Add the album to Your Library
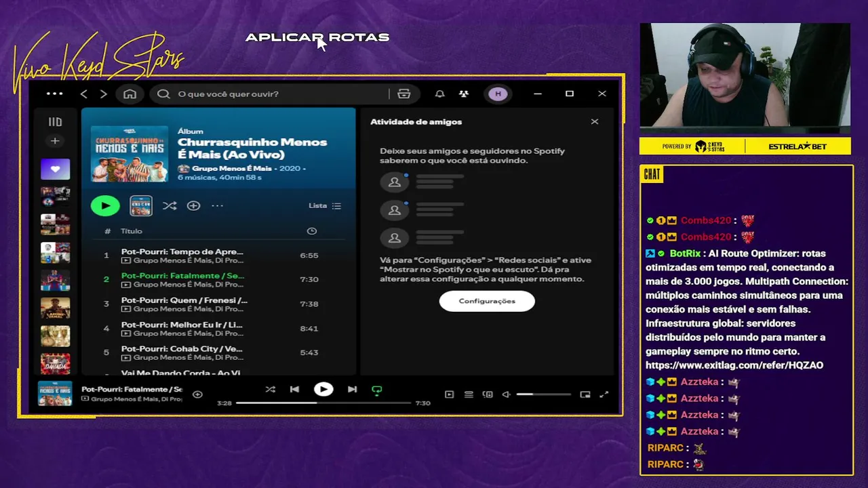The height and width of the screenshot is (488, 868). click(x=193, y=205)
